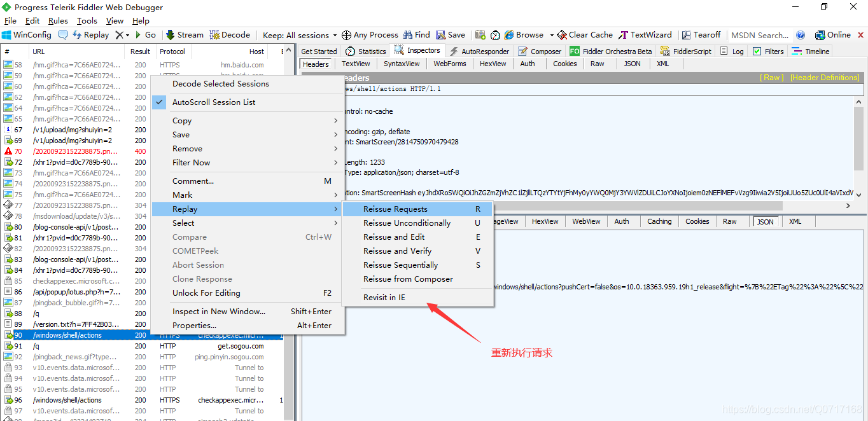Open Properties... from context menu
868x421 pixels.
248,326
